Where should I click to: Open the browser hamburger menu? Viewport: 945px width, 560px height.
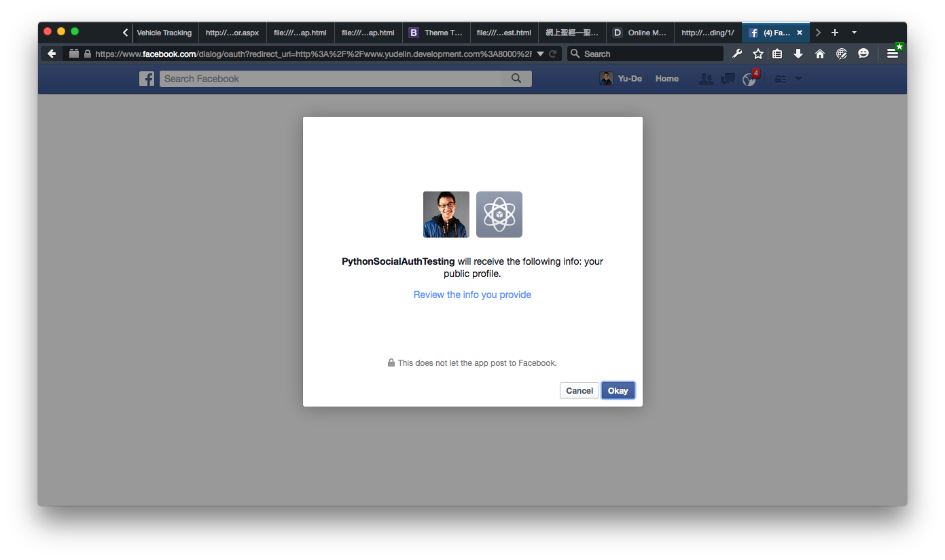pyautogui.click(x=892, y=54)
